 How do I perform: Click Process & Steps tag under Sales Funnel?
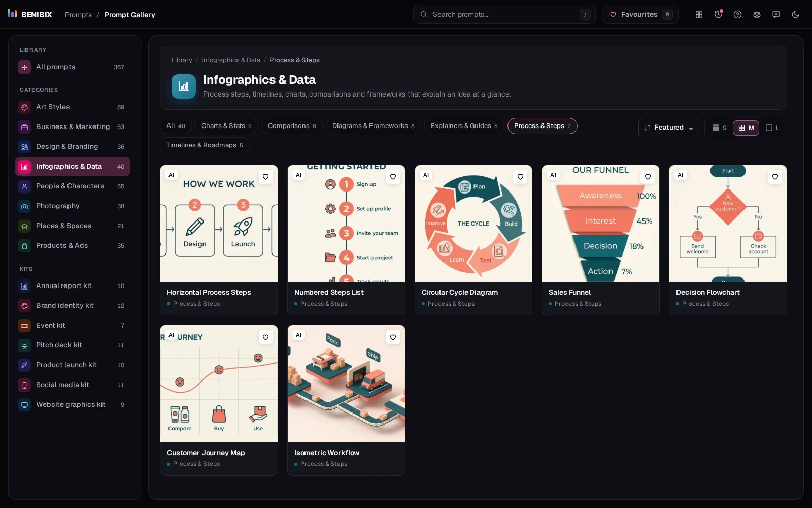[x=578, y=304]
